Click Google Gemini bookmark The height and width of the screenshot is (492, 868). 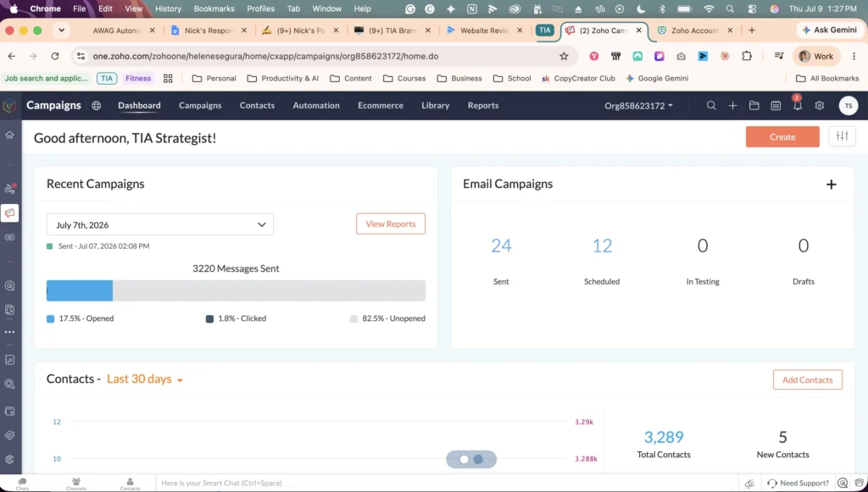(657, 79)
